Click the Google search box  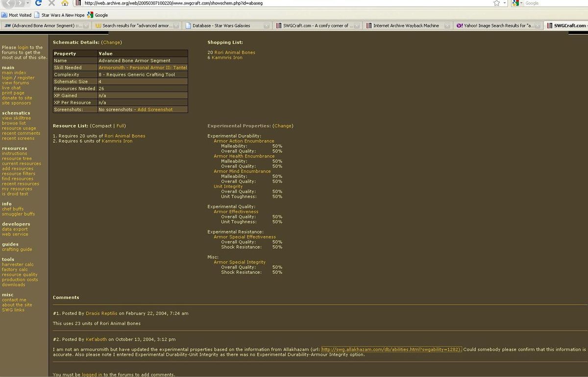(554, 3)
